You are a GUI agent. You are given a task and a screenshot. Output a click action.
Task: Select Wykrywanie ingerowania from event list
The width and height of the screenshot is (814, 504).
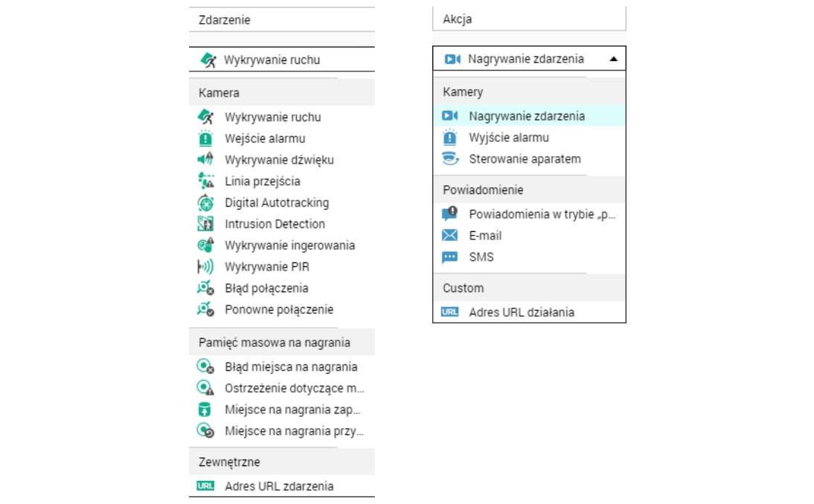[289, 245]
